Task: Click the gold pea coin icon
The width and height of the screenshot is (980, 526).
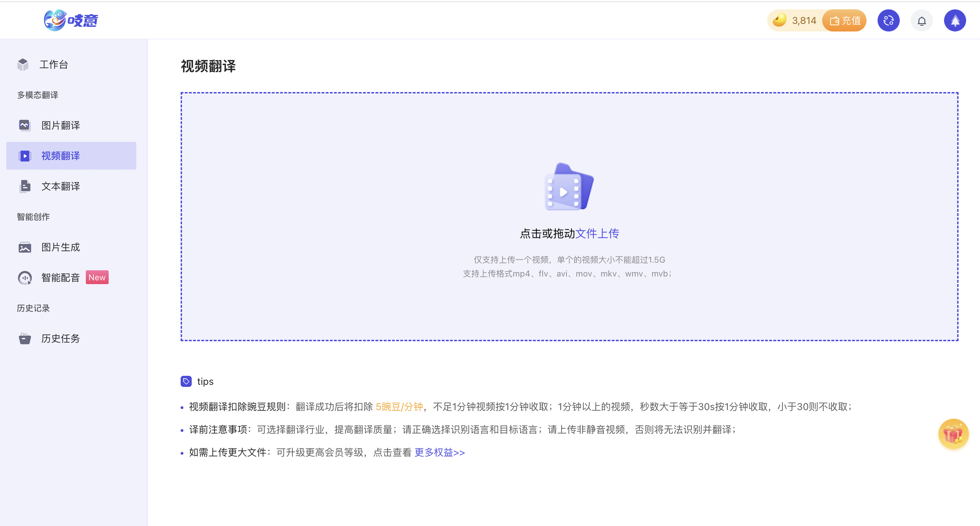Action: click(780, 20)
